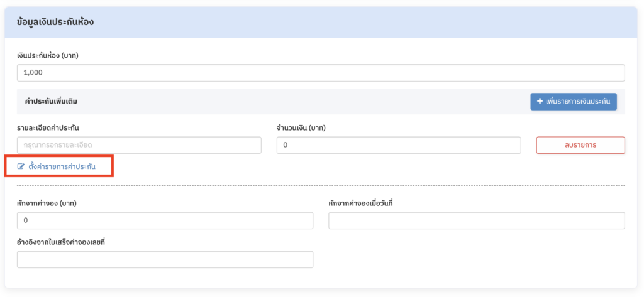Click the หักจากค่าจอง (บาท) label text

click(x=48, y=203)
